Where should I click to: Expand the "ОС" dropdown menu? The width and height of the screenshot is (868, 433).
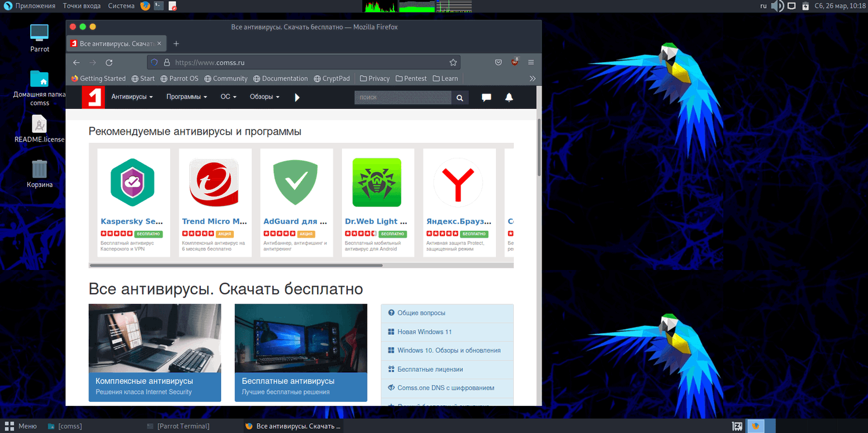(x=229, y=97)
